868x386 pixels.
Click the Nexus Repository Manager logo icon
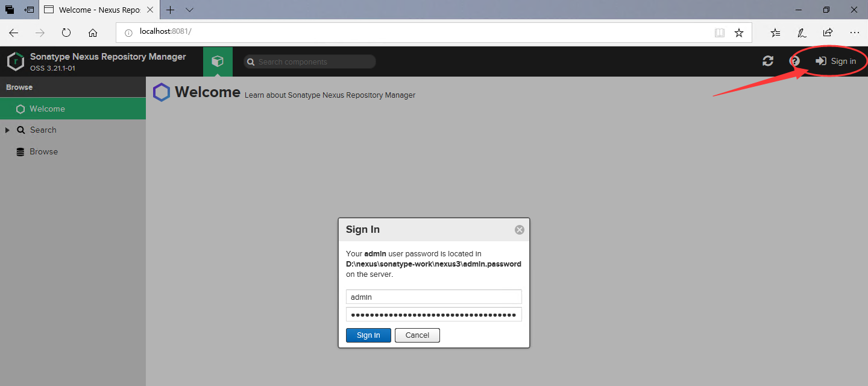[16, 62]
